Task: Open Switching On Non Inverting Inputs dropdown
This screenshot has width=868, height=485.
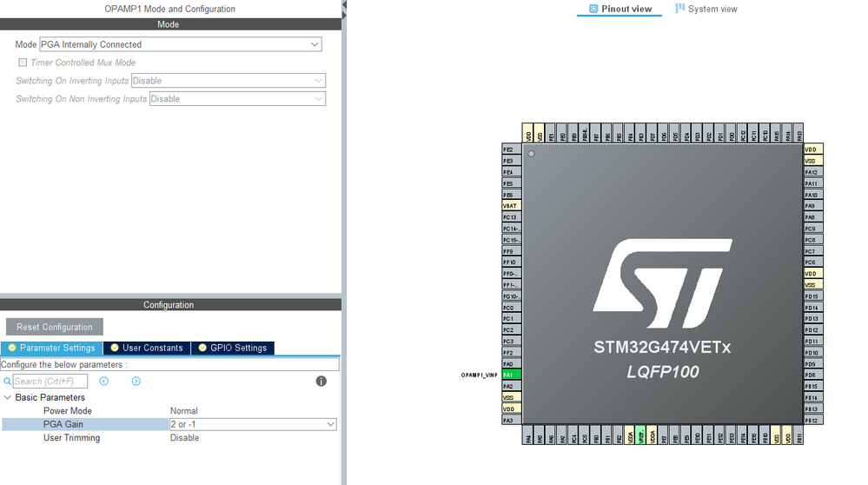Action: [x=237, y=99]
